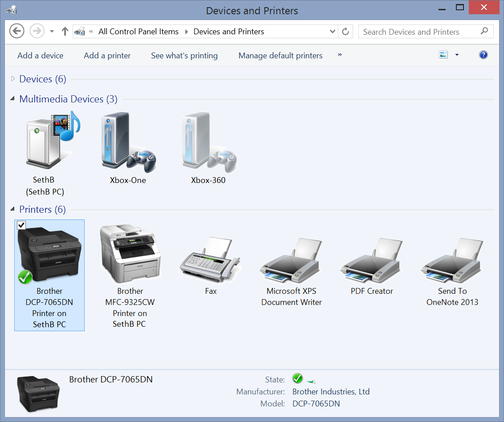Select the Xbox-360 device icon
The width and height of the screenshot is (504, 422).
pos(209,142)
